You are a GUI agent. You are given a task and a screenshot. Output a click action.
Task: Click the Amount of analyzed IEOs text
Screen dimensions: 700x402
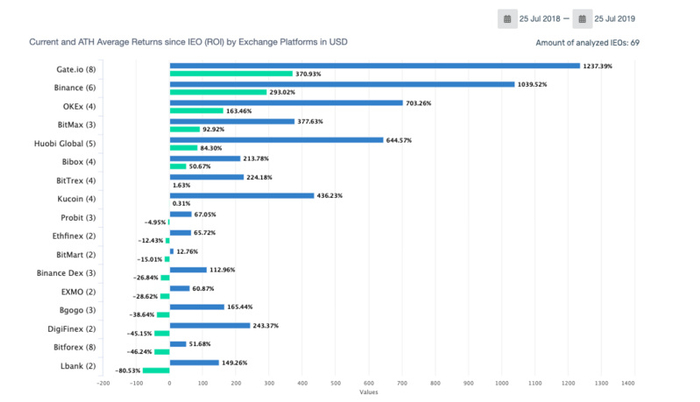point(588,43)
